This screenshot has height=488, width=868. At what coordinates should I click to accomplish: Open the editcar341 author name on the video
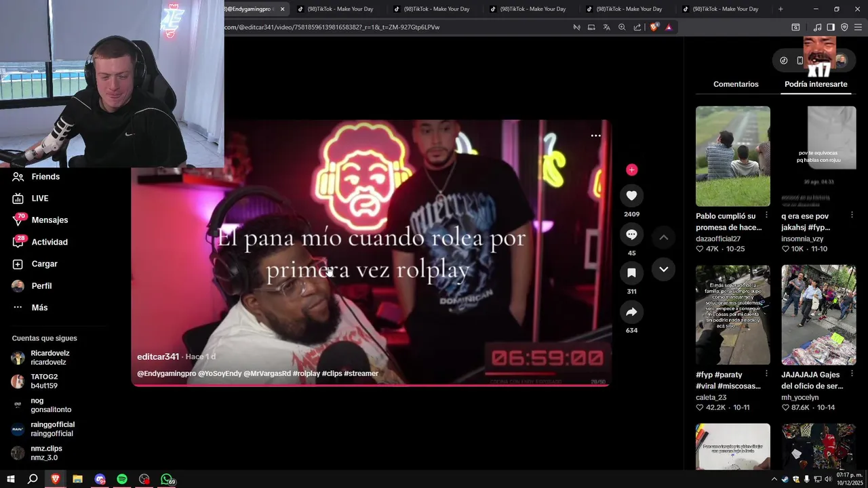pos(158,357)
